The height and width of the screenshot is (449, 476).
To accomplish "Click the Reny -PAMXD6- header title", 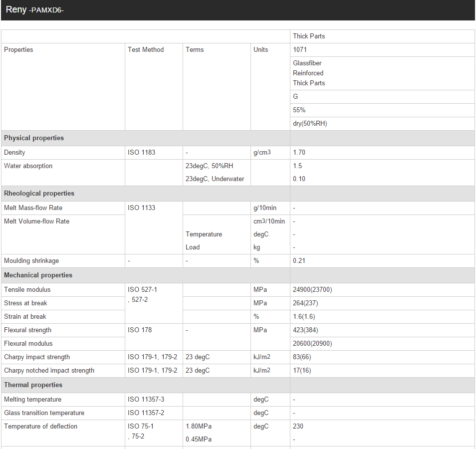I will coord(34,9).
